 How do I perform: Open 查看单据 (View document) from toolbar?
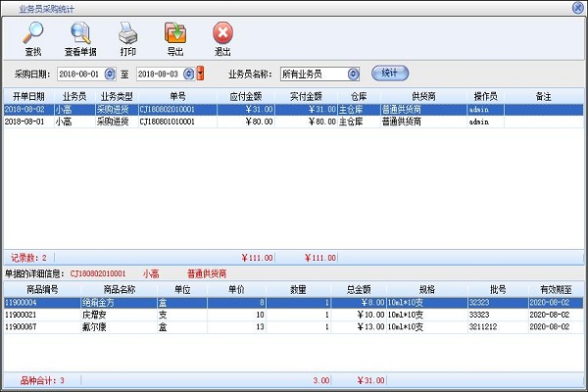80,34
